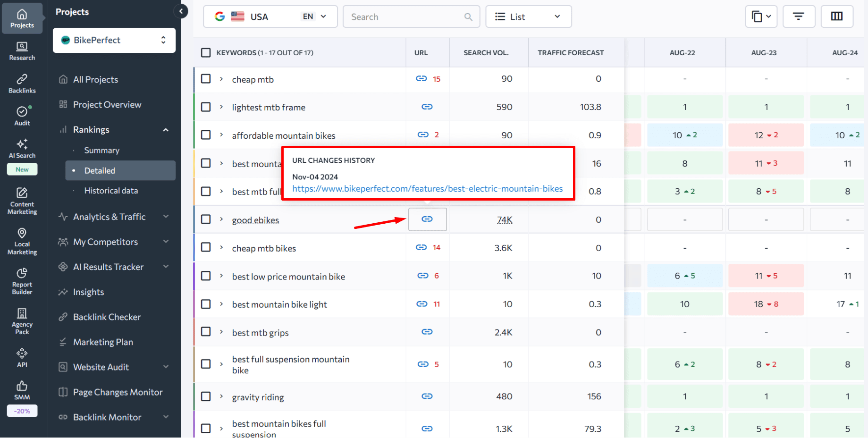Open Page Changes Monitor
868x438 pixels.
tap(118, 392)
